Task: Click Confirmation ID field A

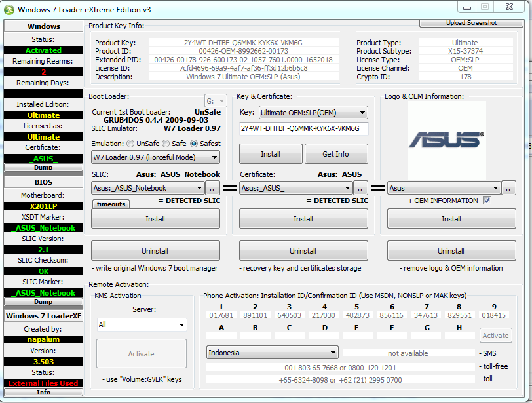Action: [x=221, y=336]
